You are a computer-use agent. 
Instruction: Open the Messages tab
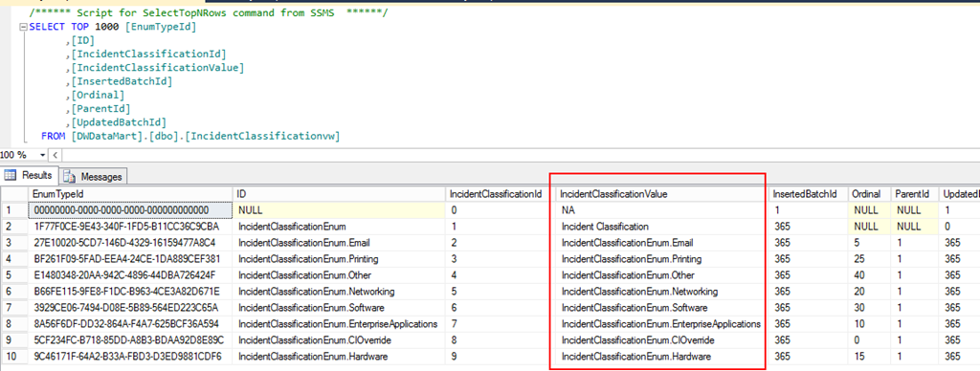[95, 177]
